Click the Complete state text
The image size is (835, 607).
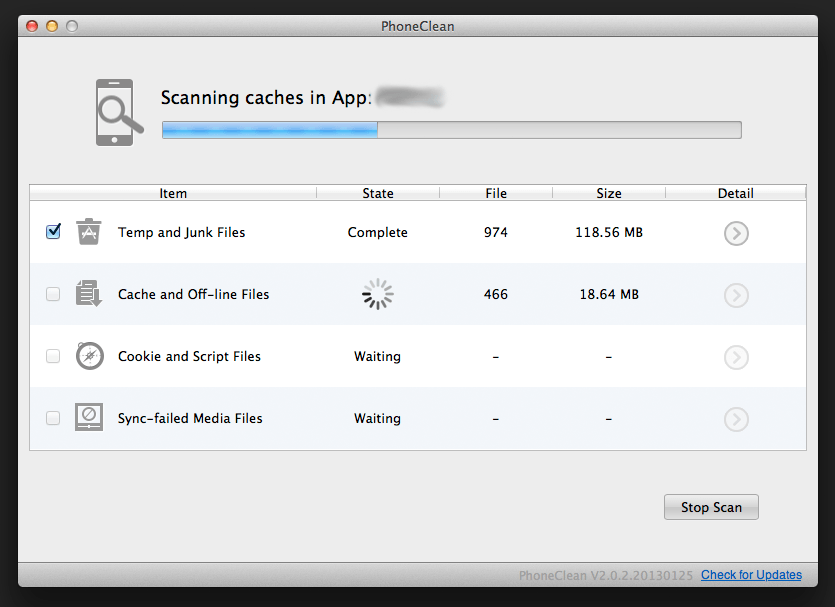pos(378,232)
